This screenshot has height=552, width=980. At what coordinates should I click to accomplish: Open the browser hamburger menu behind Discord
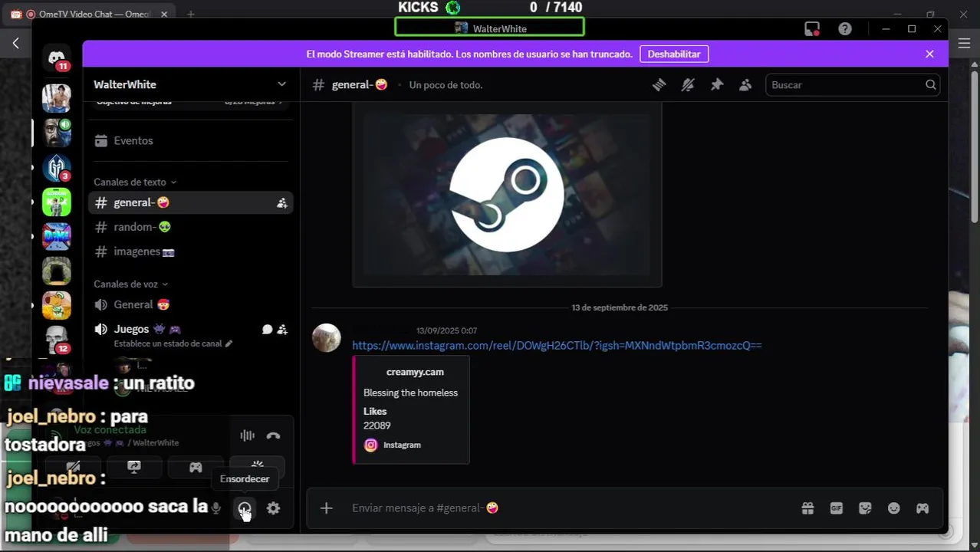(965, 44)
